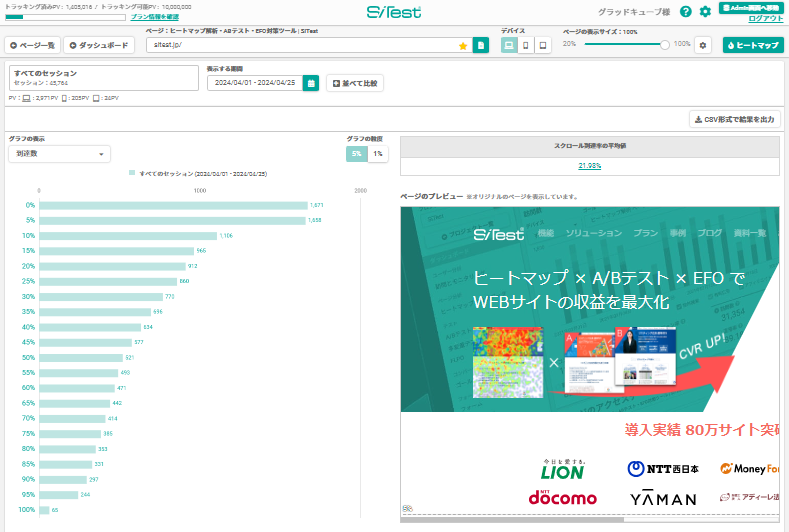Click ソリューション in the preview navigation
Image resolution: width=789 pixels, height=532 pixels.
pos(594,233)
